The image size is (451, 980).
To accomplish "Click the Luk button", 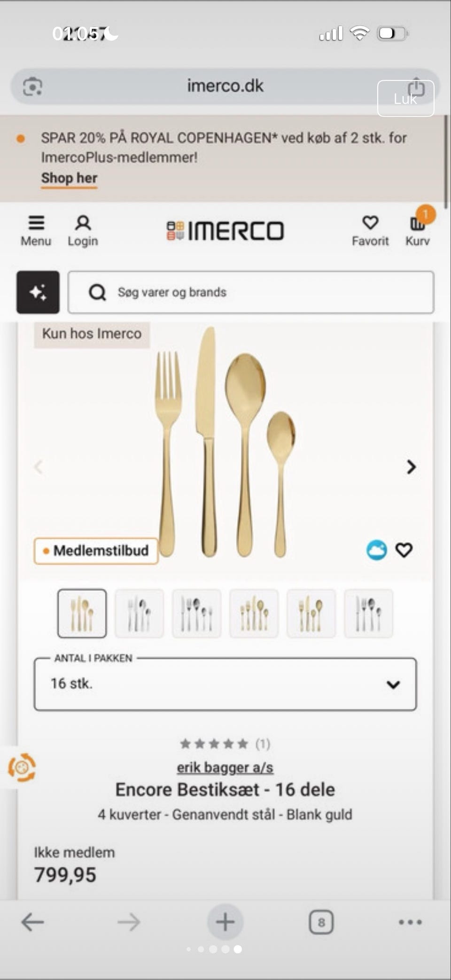I will pos(405,98).
